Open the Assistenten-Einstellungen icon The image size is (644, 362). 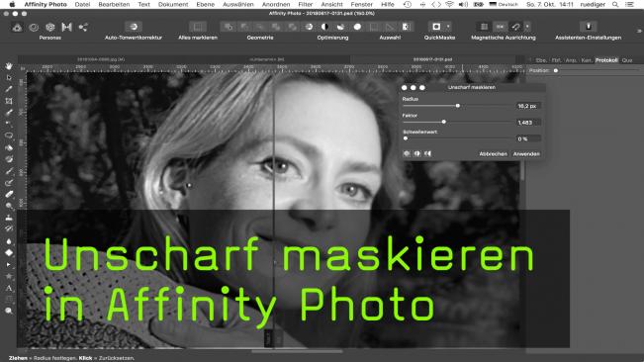[589, 27]
